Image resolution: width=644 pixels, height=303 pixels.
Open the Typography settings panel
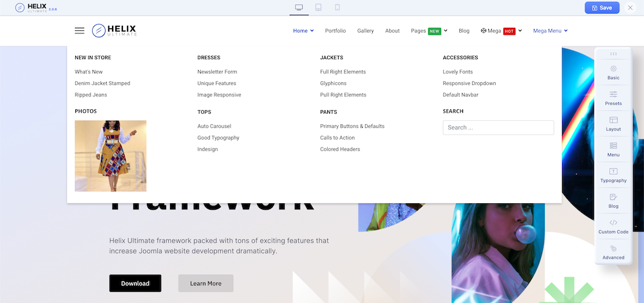tap(613, 175)
